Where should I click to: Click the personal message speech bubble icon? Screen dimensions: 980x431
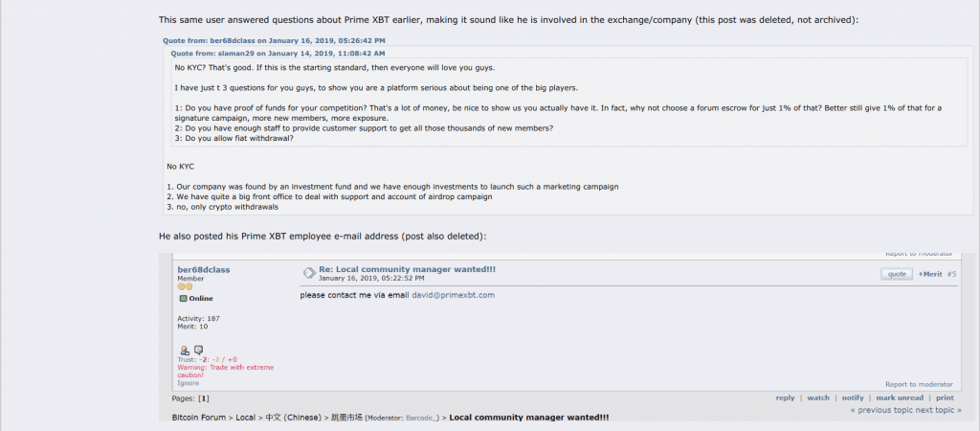click(x=198, y=351)
